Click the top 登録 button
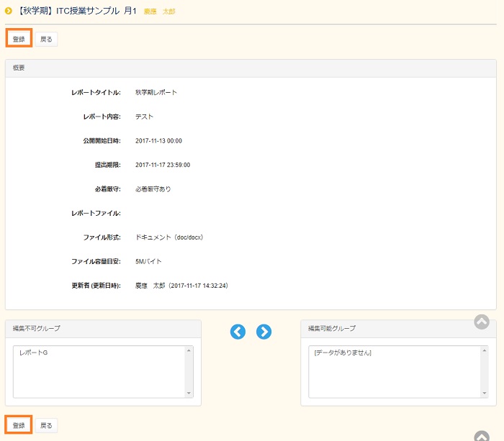 pos(19,39)
